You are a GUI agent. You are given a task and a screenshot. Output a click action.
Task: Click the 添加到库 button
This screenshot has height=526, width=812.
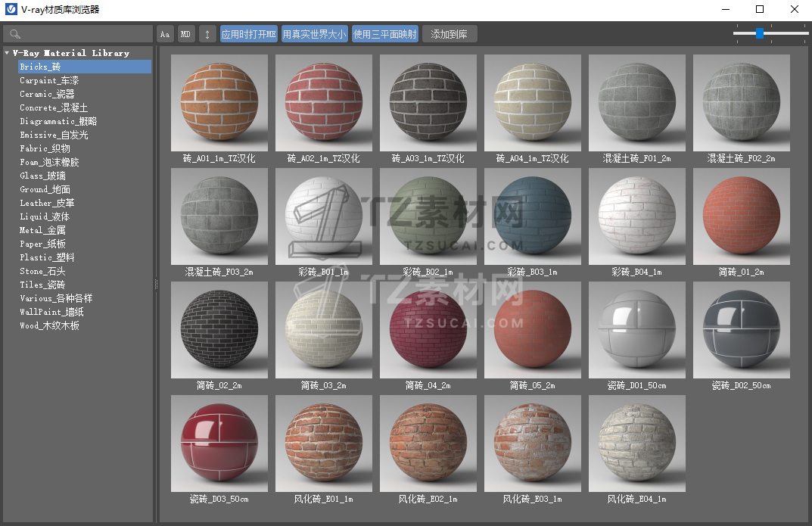(449, 34)
